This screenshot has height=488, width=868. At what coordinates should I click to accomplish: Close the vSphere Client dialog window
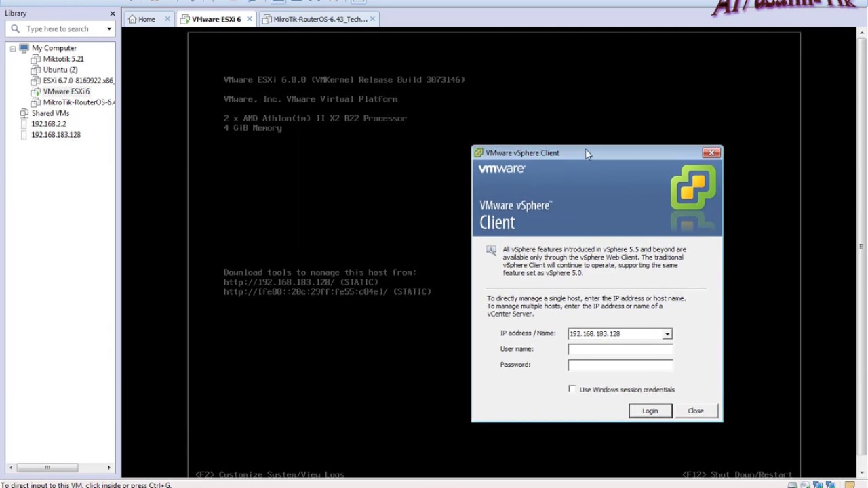pyautogui.click(x=711, y=153)
